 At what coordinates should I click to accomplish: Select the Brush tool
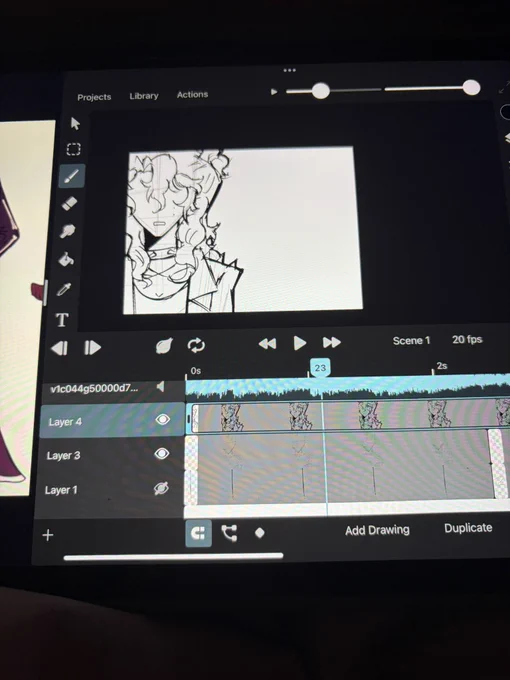pyautogui.click(x=72, y=176)
